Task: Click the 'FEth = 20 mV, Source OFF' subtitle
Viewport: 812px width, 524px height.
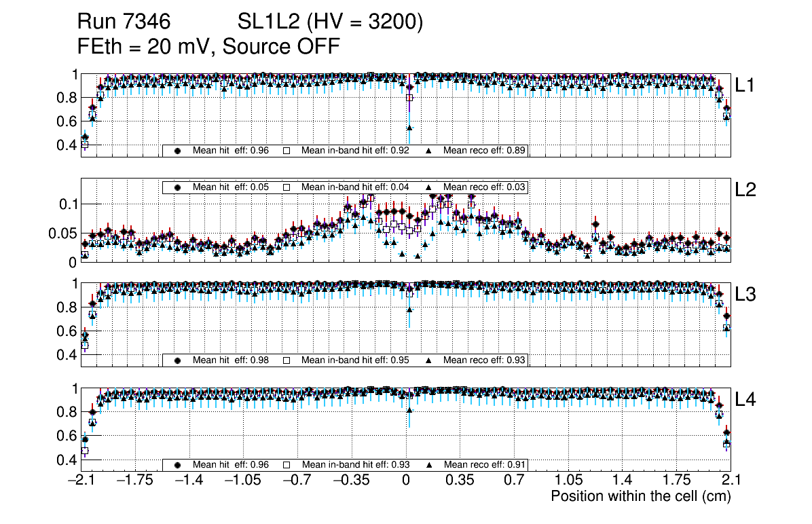Action: point(208,46)
